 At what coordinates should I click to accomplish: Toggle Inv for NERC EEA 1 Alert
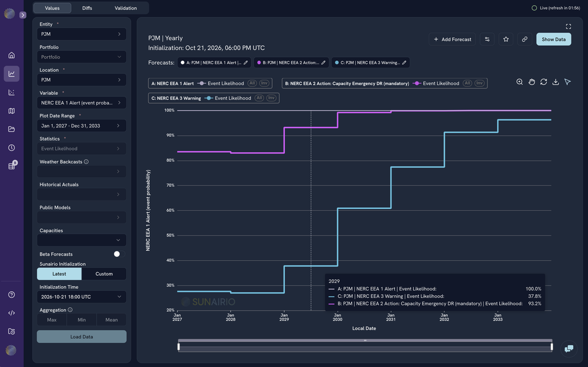point(264,83)
